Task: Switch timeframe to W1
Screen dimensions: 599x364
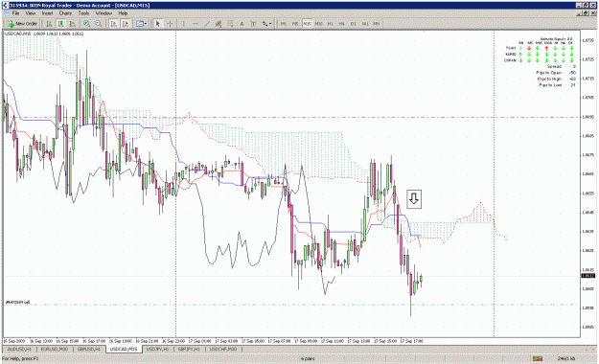Action: 365,24
